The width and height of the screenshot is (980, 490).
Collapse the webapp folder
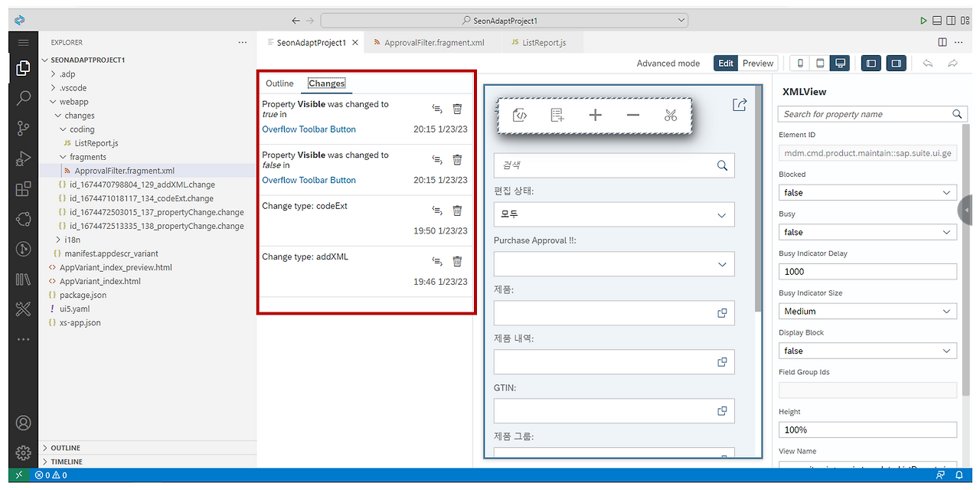(x=53, y=102)
